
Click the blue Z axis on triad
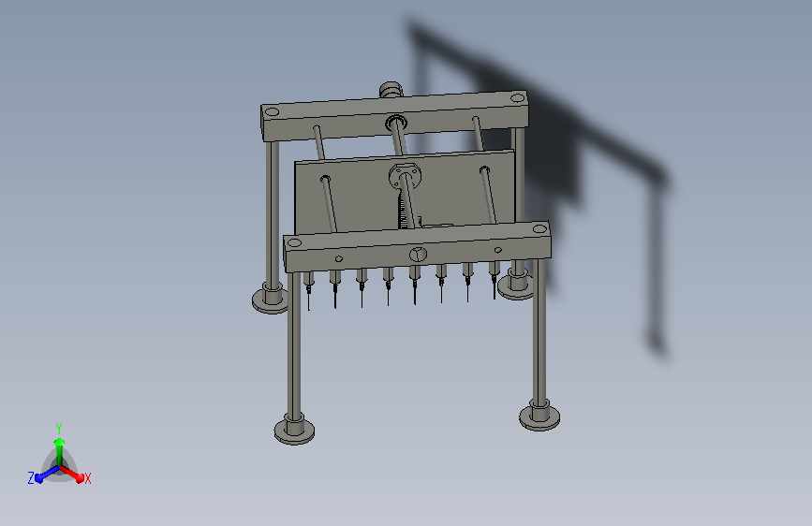[48, 475]
